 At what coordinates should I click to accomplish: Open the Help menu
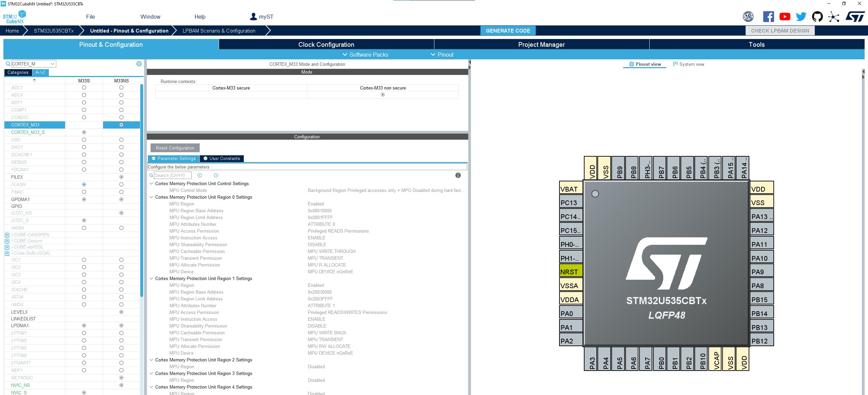(200, 17)
